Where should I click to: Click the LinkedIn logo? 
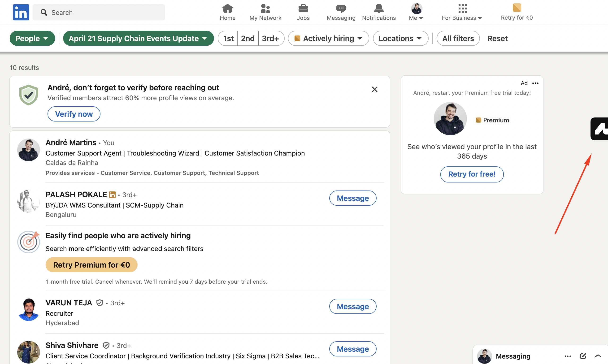tap(21, 12)
